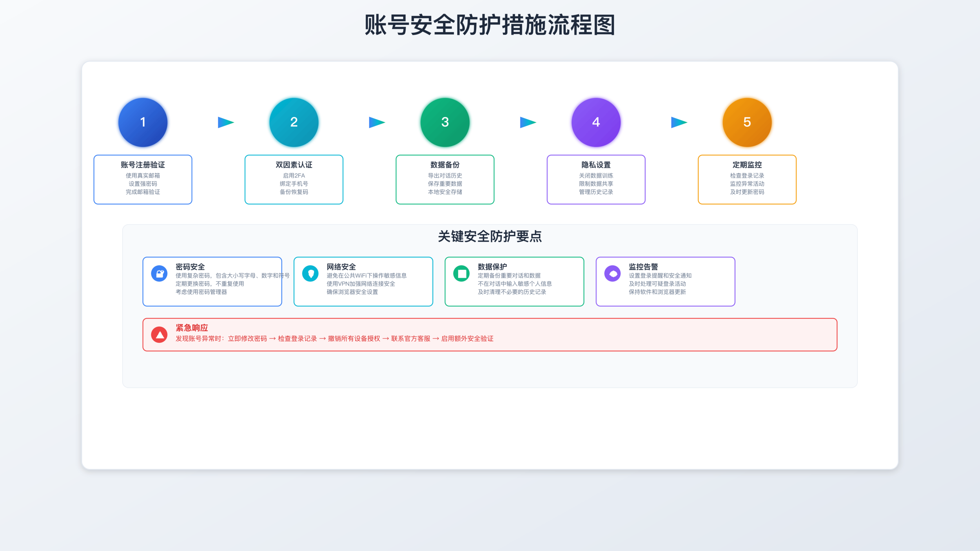This screenshot has width=980, height=551.
Task: Click the line 设置强密码
Action: 143,184
